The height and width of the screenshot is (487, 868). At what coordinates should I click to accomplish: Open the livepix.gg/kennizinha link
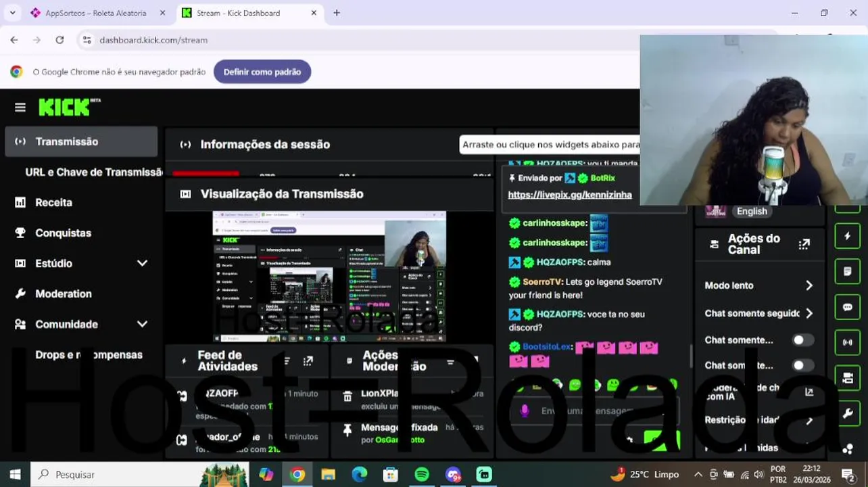(570, 195)
